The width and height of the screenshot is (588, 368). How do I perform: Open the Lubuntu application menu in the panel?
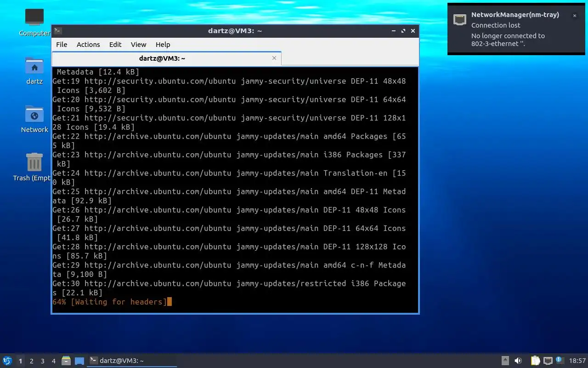tap(7, 361)
